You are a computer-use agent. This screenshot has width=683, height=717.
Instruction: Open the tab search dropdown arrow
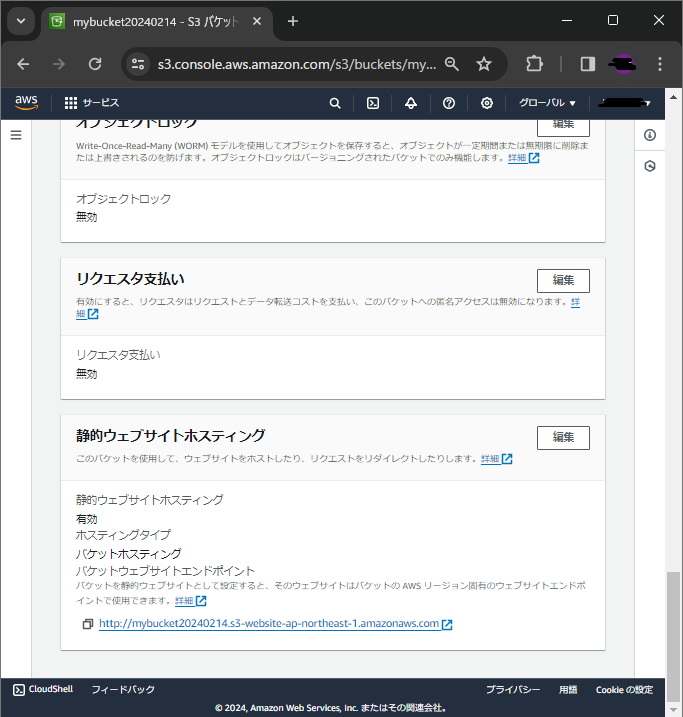pos(21,21)
